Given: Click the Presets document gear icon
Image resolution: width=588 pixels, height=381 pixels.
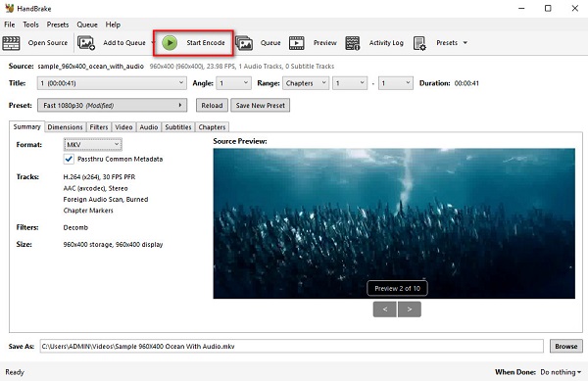Looking at the screenshot, I should 419,43.
